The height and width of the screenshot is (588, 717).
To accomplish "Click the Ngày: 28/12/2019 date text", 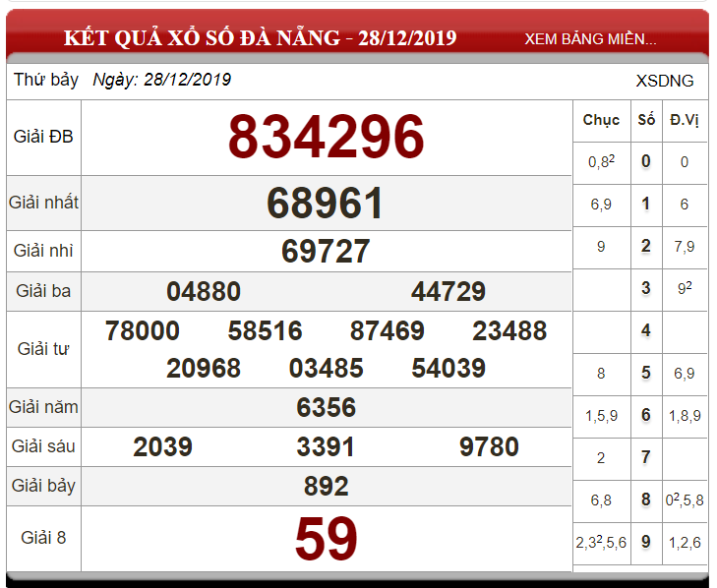I will coord(162,80).
